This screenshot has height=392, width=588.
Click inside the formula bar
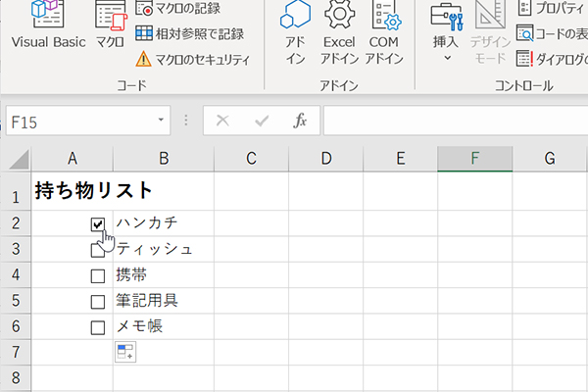tap(451, 121)
